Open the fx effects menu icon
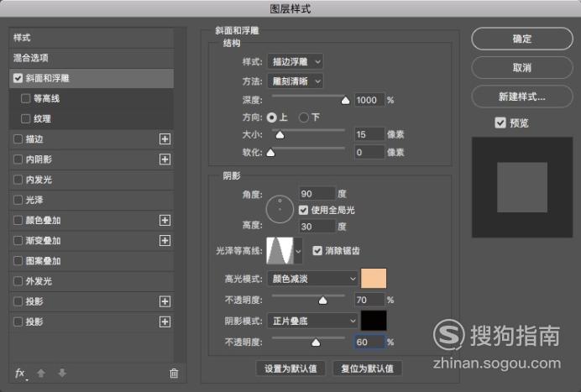 20,373
